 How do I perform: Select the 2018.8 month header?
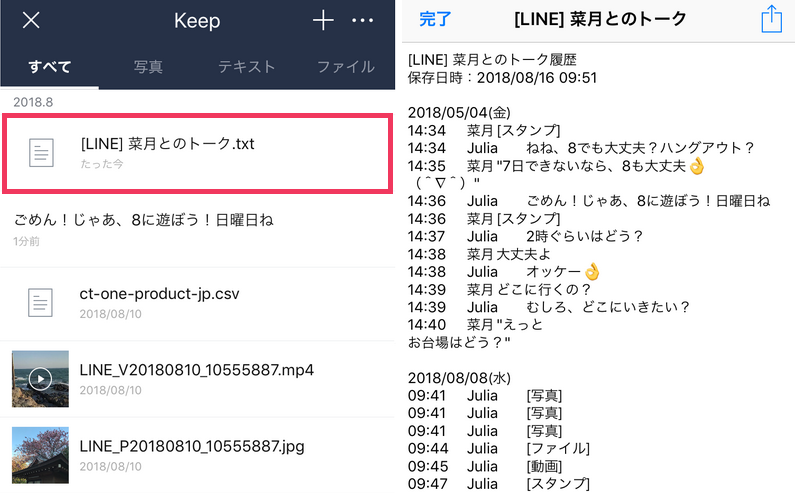(x=33, y=102)
